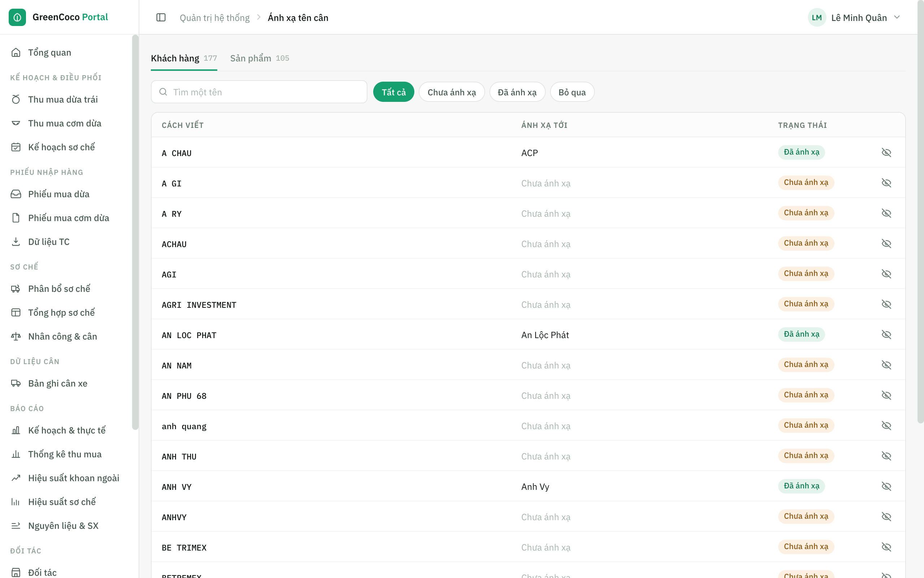Open mapping for A RY row
Screen dimensions: 924x578
coord(528,213)
